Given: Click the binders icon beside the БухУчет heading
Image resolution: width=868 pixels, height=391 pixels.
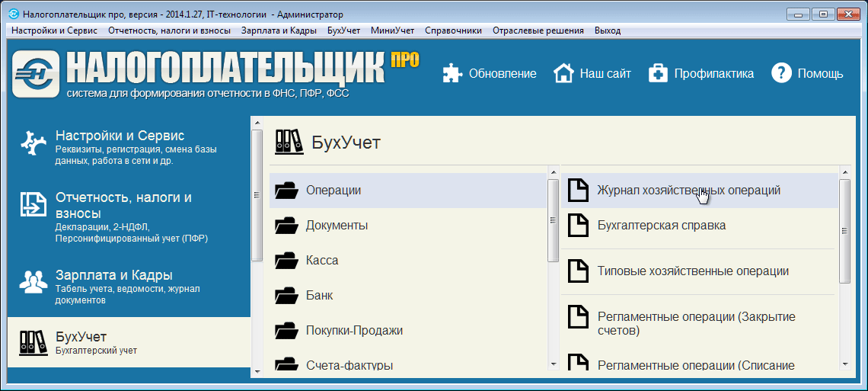Looking at the screenshot, I should click(x=289, y=142).
